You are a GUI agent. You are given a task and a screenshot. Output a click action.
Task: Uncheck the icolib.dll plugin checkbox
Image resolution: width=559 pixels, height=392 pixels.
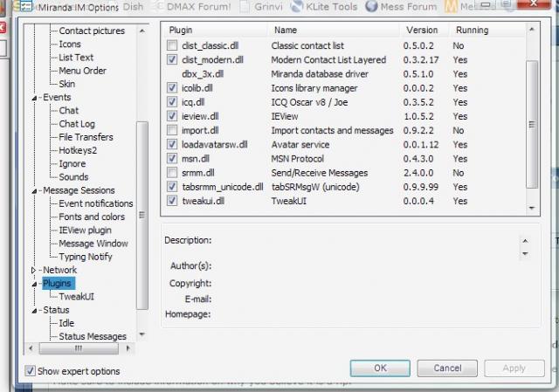[x=172, y=87]
